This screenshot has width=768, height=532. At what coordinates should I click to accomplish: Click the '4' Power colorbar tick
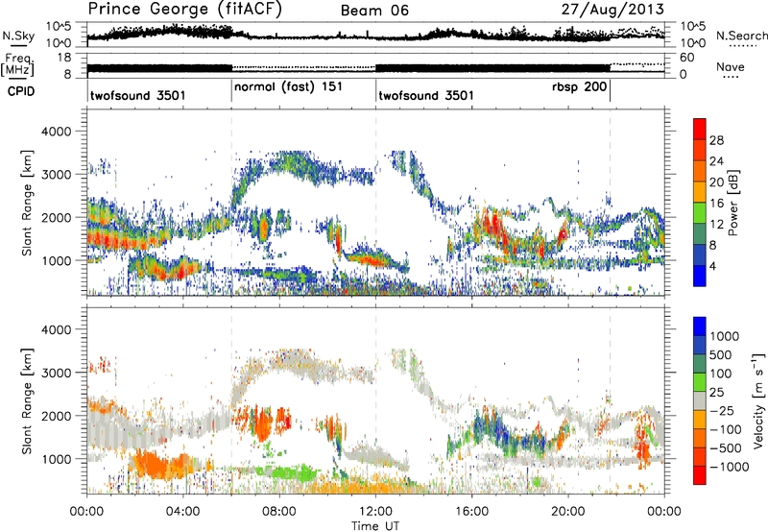(x=712, y=266)
